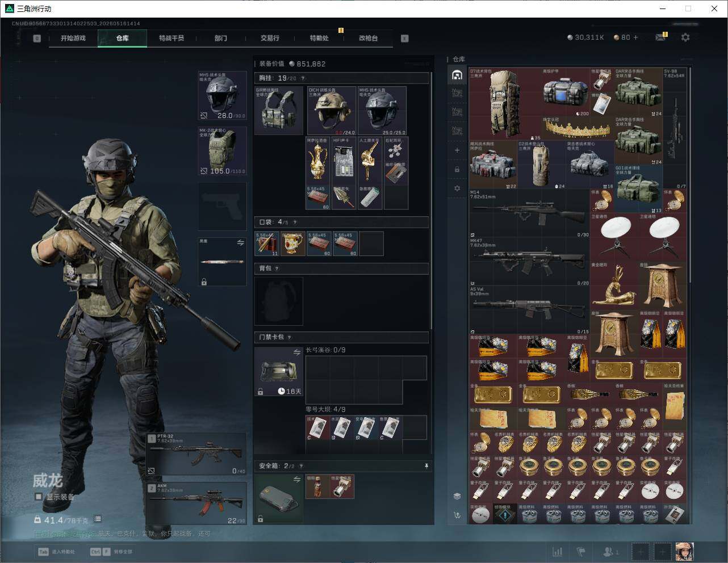Open the statistics bar chart icon

click(558, 552)
